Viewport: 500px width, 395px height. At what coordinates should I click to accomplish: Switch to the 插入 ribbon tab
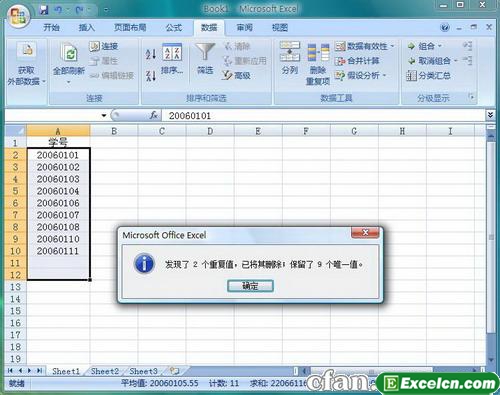[x=87, y=28]
